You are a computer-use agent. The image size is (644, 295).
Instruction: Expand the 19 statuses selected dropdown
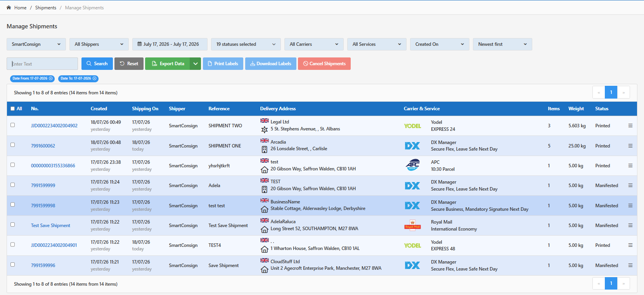coord(246,44)
